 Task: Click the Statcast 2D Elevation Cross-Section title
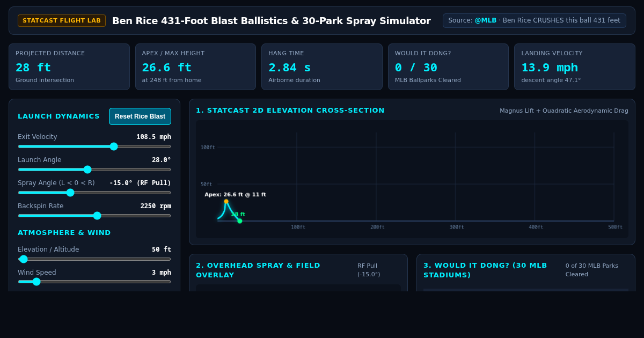[290, 111]
